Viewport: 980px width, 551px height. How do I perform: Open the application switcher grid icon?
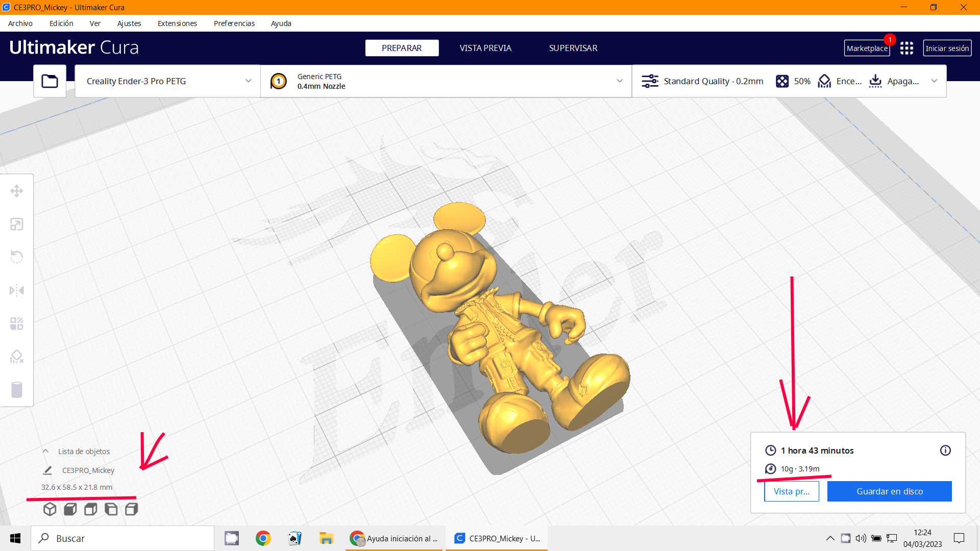(x=906, y=48)
